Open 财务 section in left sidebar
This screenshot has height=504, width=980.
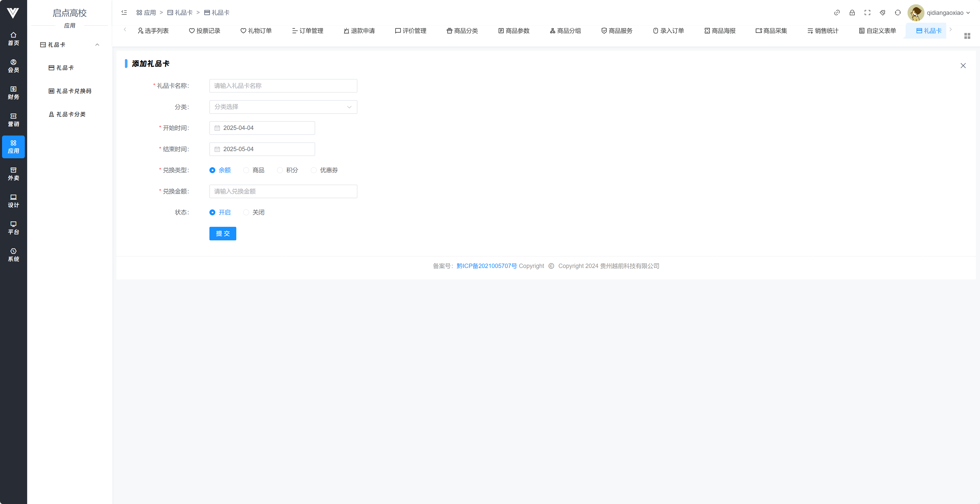13,93
